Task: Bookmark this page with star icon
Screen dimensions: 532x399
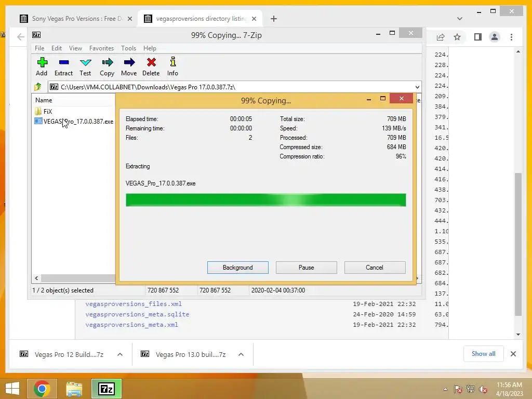Action: click(x=457, y=37)
